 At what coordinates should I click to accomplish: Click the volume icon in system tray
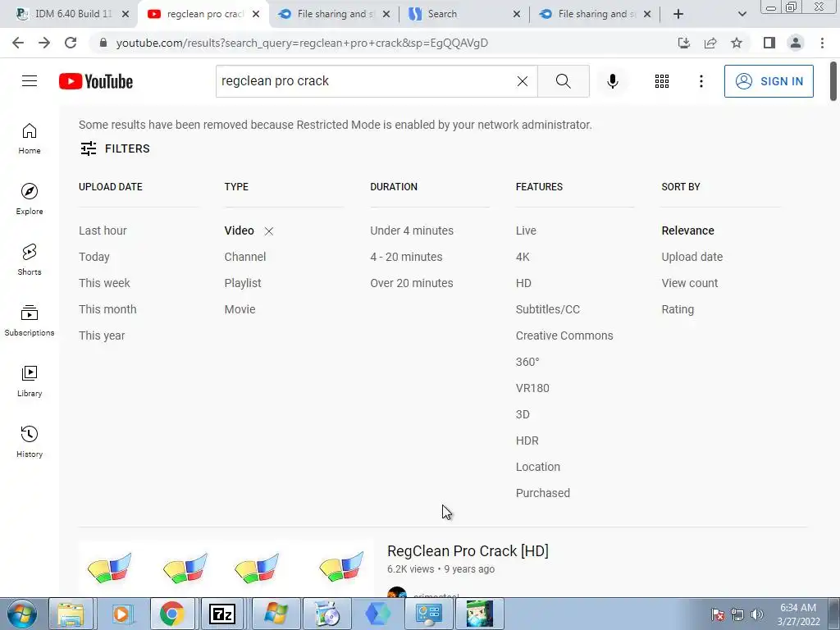pos(756,614)
